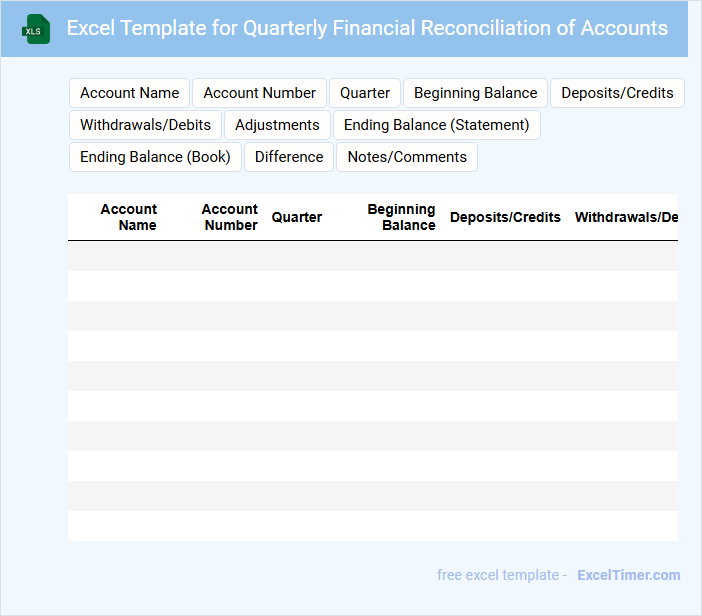Screen dimensions: 702x616
Task: Click the Quarter tag button
Action: (365, 93)
